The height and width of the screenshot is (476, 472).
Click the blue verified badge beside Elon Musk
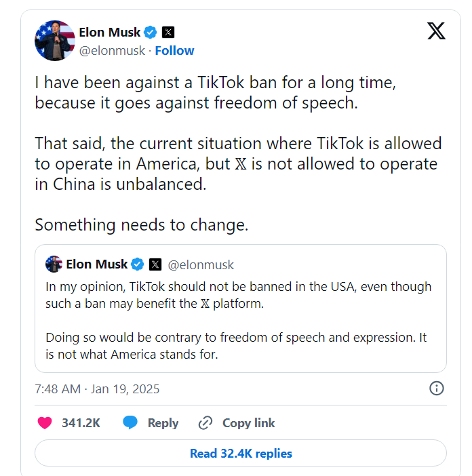(x=151, y=32)
